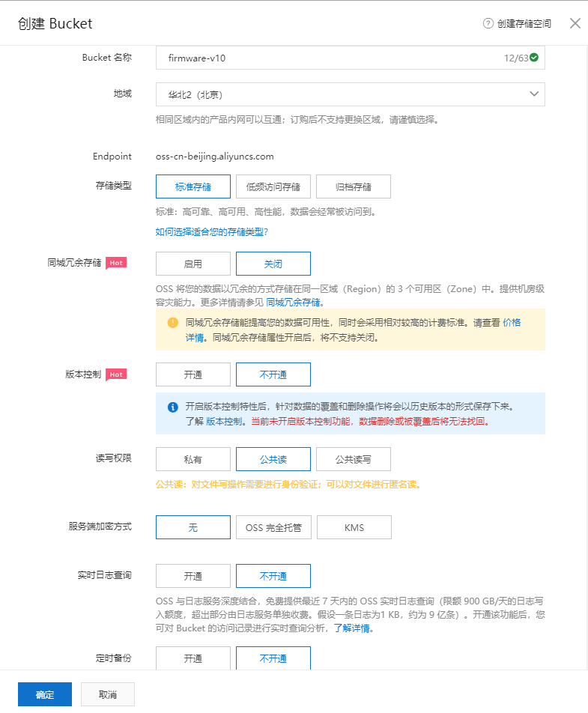
Task: Click the 公共读 orange warning description
Action: pyautogui.click(x=289, y=485)
